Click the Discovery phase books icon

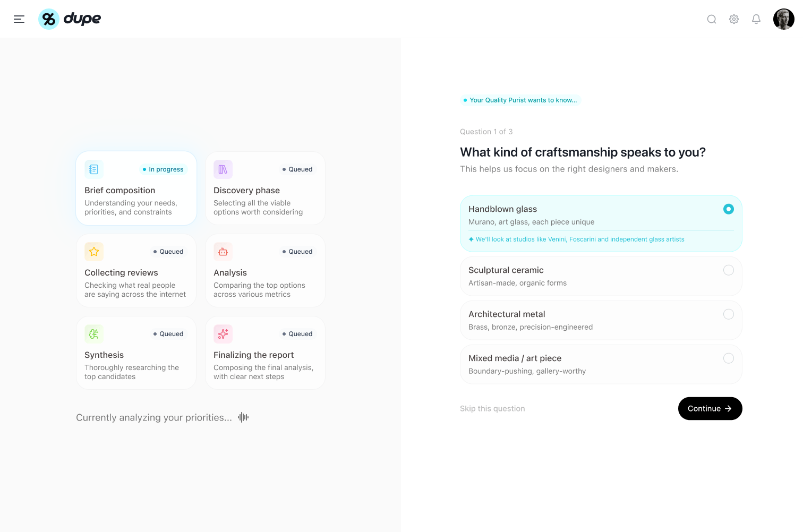pos(223,169)
